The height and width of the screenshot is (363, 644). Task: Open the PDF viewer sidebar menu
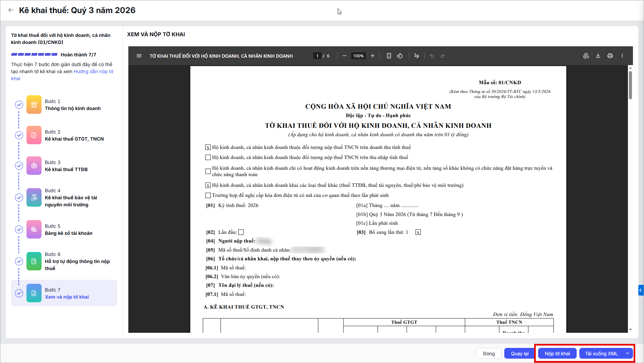click(x=139, y=56)
